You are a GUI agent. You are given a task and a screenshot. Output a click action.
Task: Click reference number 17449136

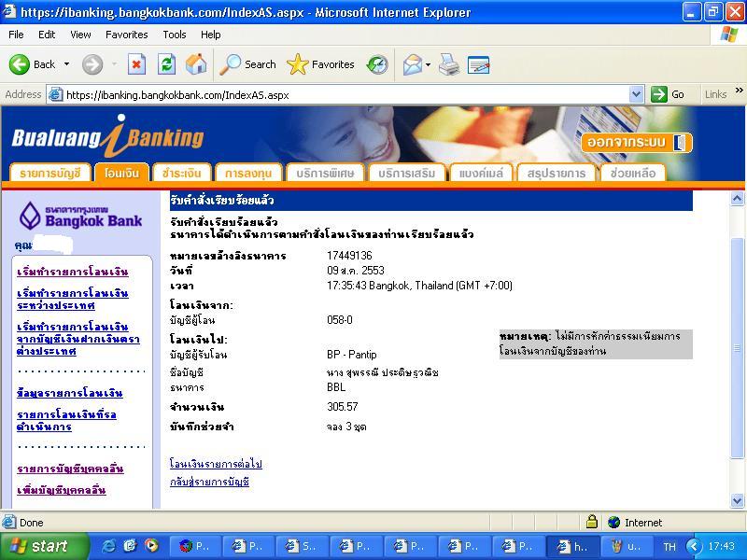(x=349, y=256)
